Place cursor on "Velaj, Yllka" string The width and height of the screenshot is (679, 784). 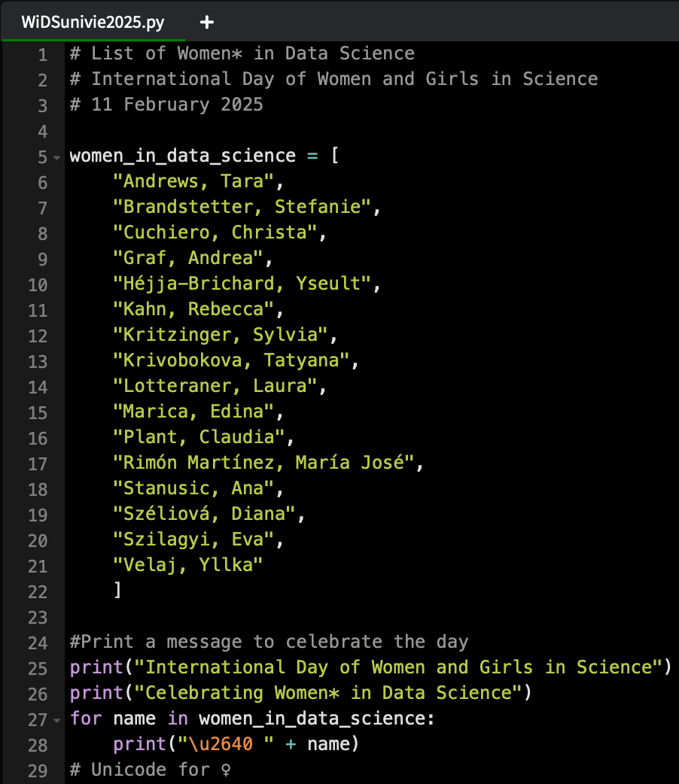coord(188,565)
